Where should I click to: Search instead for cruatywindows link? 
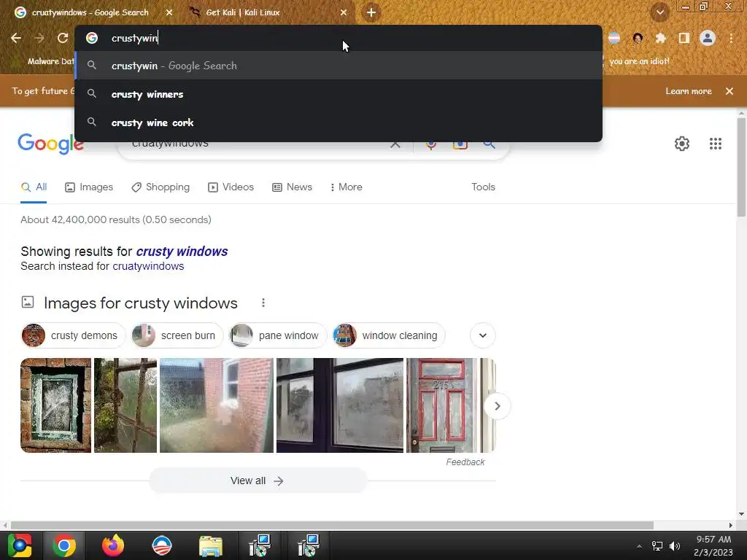(x=148, y=266)
